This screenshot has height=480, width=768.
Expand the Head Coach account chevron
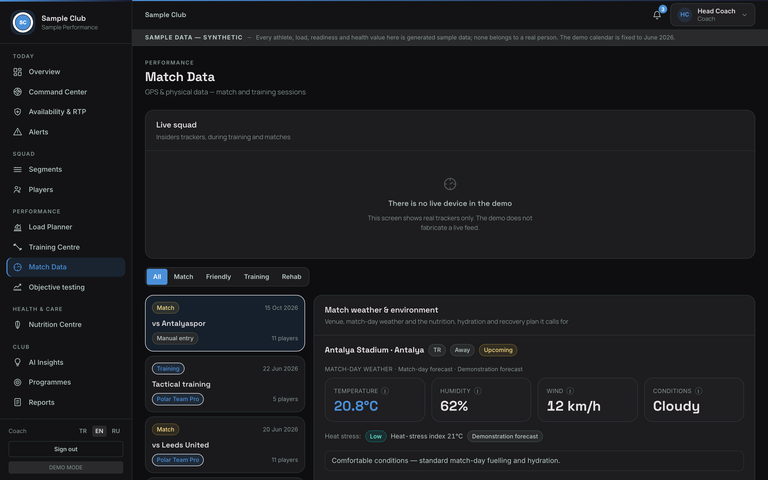744,15
